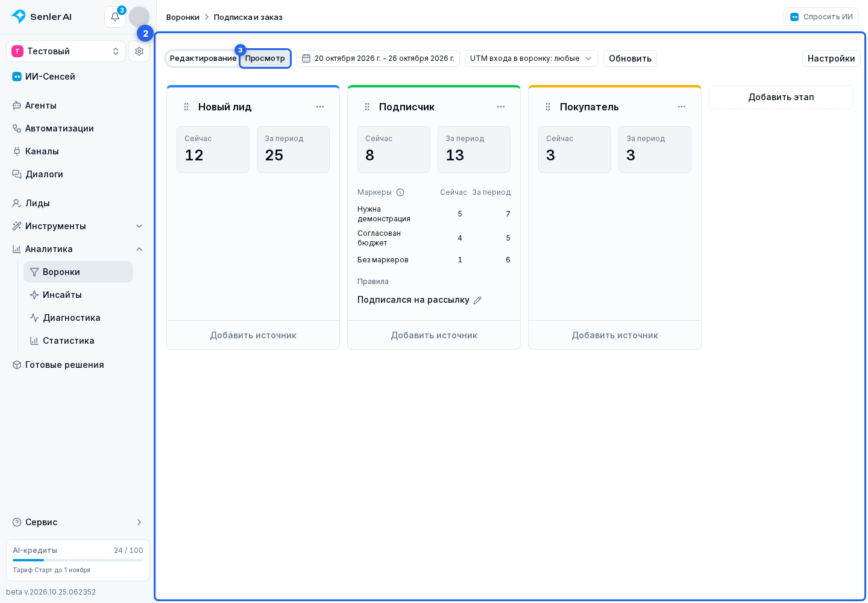Click Добавить этап
This screenshot has height=603, width=868.
[x=781, y=97]
